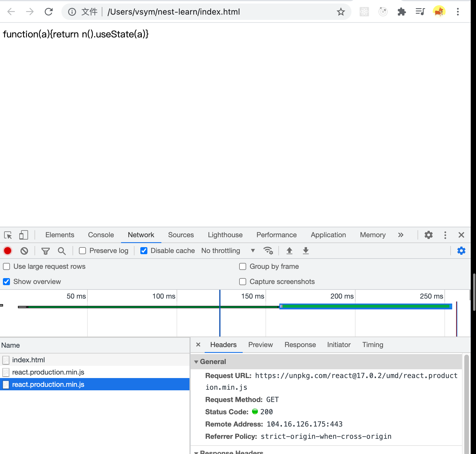
Task: Click the address bar URL field
Action: pos(206,12)
